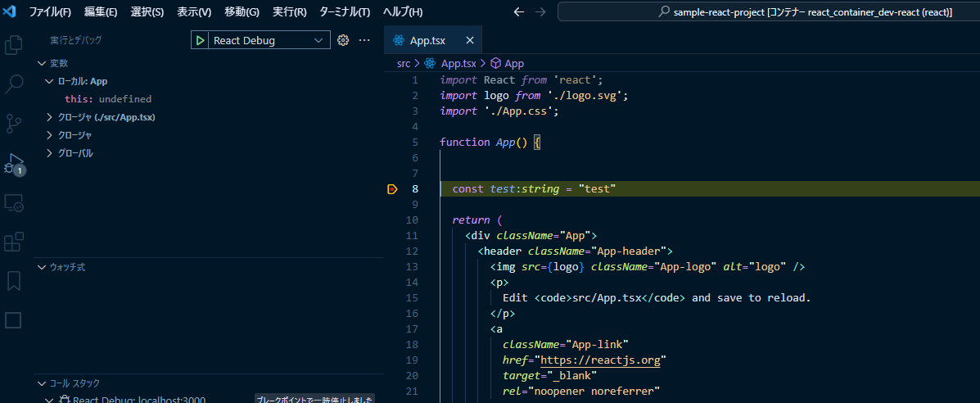
Task: Select React Debug configuration dropdown
Action: point(268,41)
